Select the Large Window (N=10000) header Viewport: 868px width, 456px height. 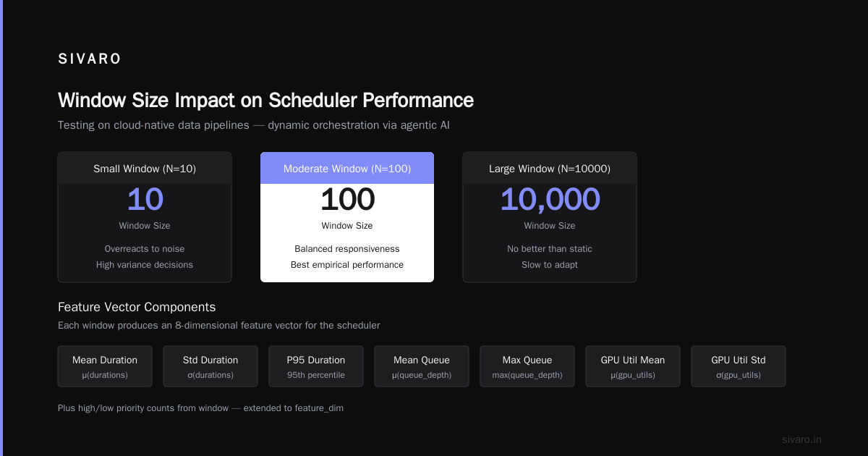[x=550, y=168]
